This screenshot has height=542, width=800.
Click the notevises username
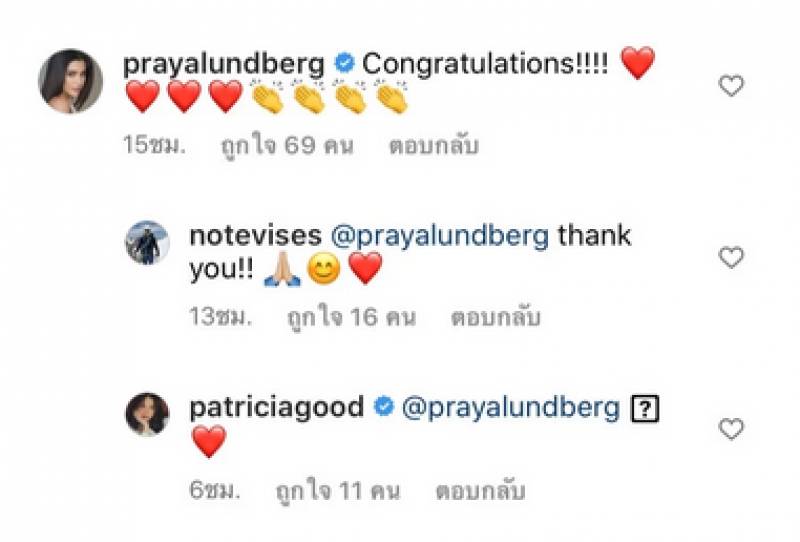tap(255, 236)
